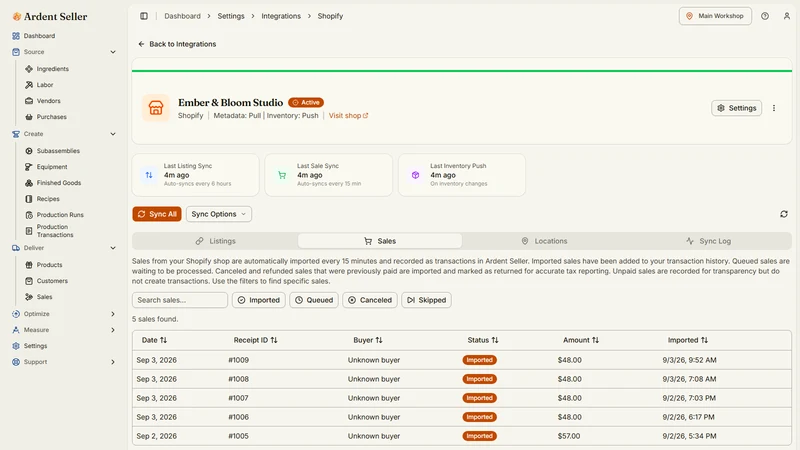This screenshot has width=800, height=450.
Task: Sort table by Imported column
Action: (x=688, y=340)
